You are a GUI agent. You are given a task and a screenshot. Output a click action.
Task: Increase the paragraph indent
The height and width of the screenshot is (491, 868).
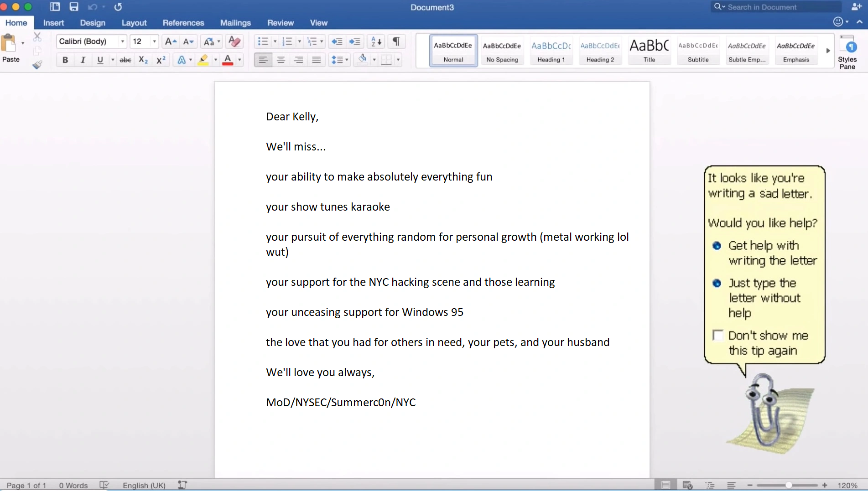point(355,41)
